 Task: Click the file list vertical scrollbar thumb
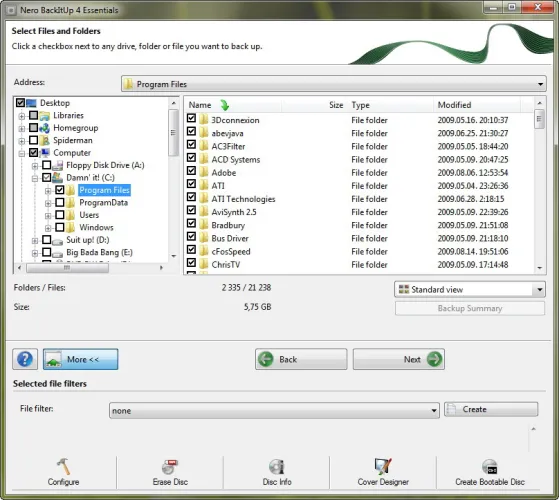[539, 119]
